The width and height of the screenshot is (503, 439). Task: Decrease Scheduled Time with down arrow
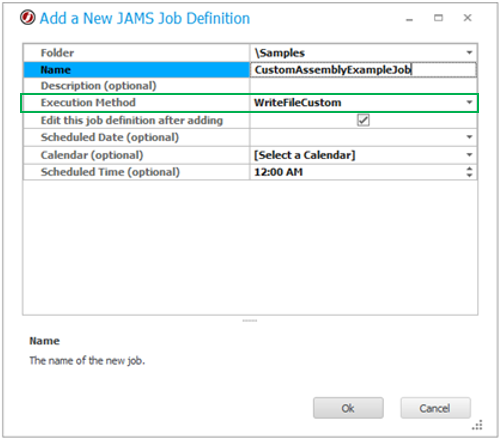click(x=469, y=175)
